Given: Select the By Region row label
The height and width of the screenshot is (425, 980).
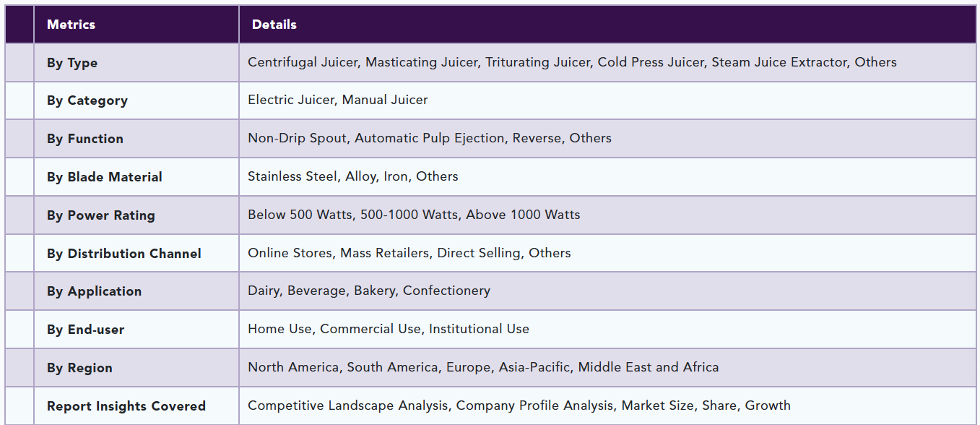Looking at the screenshot, I should 79,368.
